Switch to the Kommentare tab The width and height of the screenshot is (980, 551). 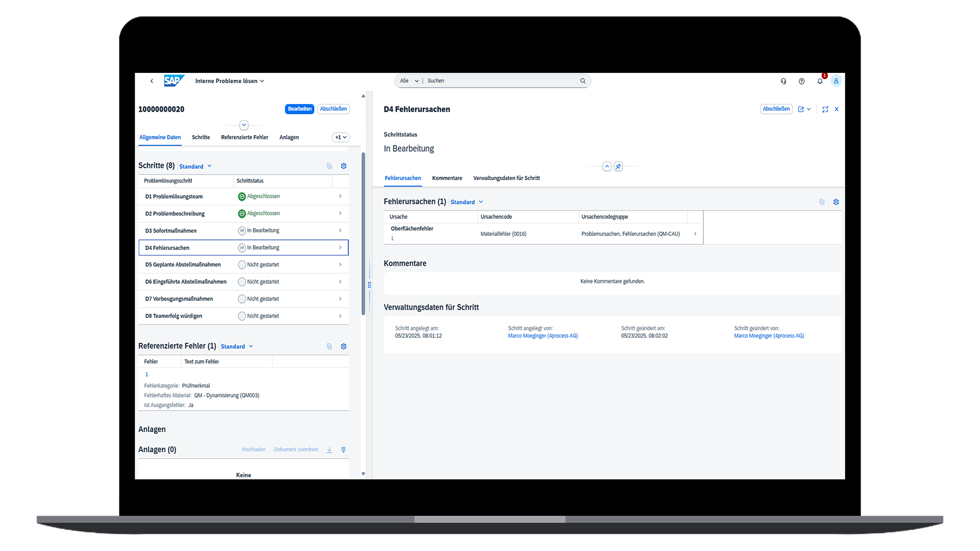447,178
